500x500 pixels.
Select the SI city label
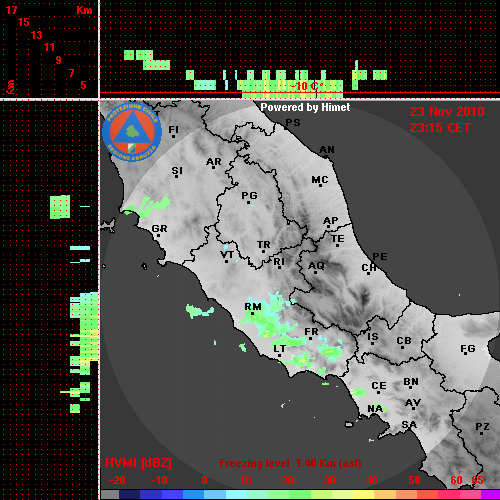point(177,171)
